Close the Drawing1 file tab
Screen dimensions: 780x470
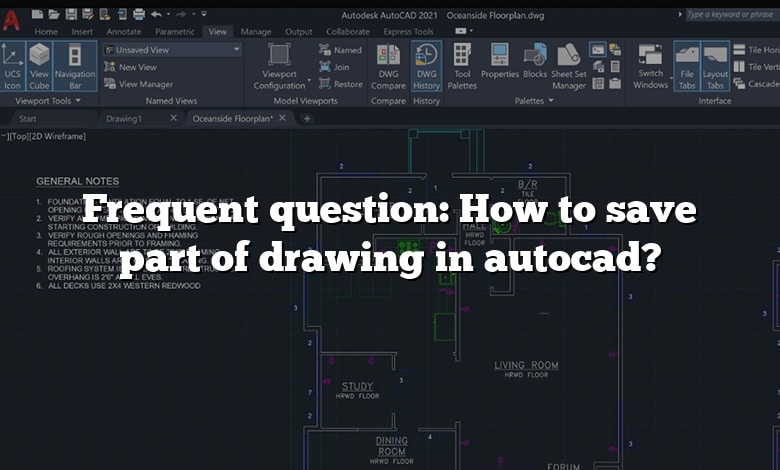coord(173,118)
